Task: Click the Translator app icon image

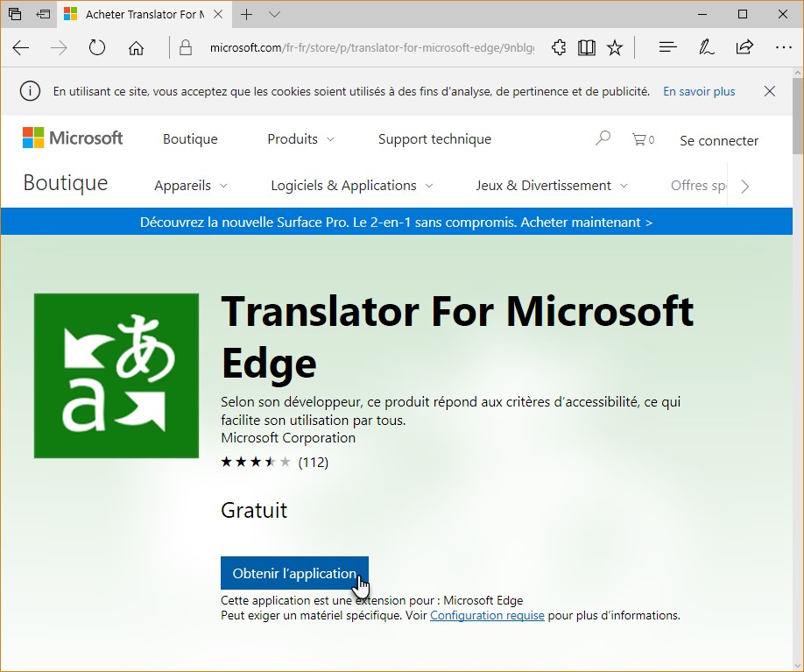Action: 116,376
